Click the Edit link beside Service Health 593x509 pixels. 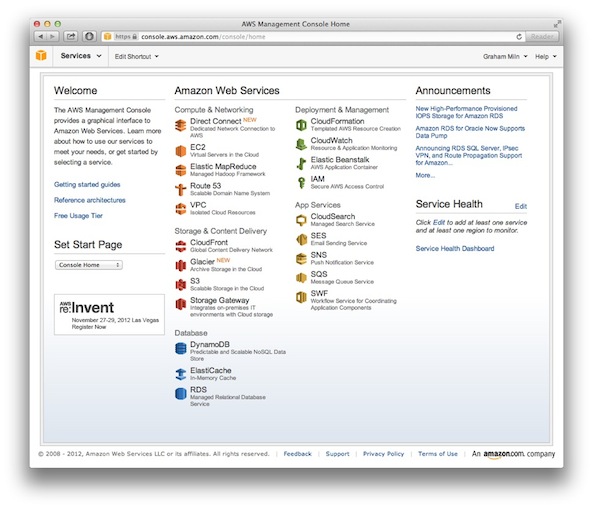pyautogui.click(x=520, y=206)
